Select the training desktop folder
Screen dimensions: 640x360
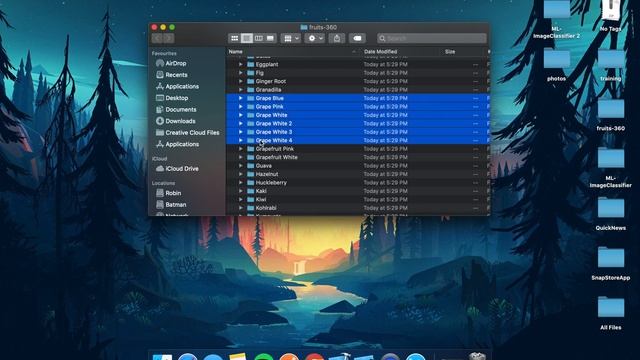[611, 64]
